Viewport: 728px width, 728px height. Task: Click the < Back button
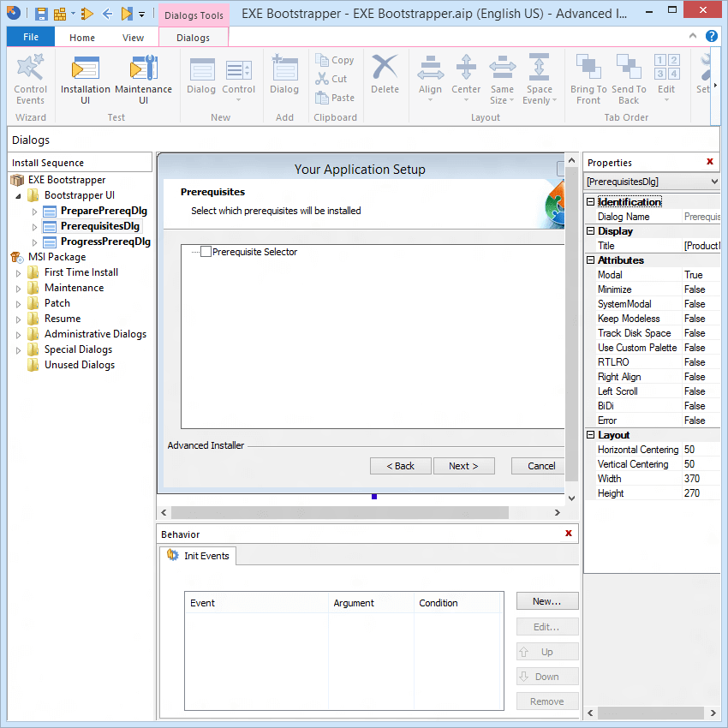[400, 466]
